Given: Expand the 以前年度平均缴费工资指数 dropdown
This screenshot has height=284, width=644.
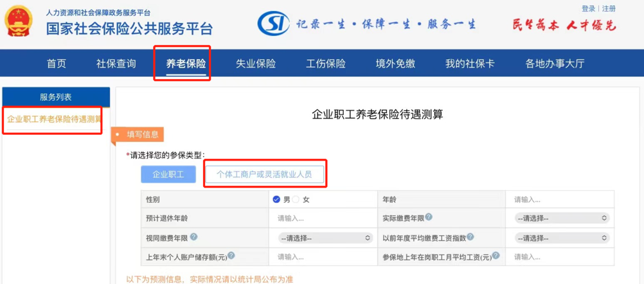Looking at the screenshot, I should pos(562,238).
